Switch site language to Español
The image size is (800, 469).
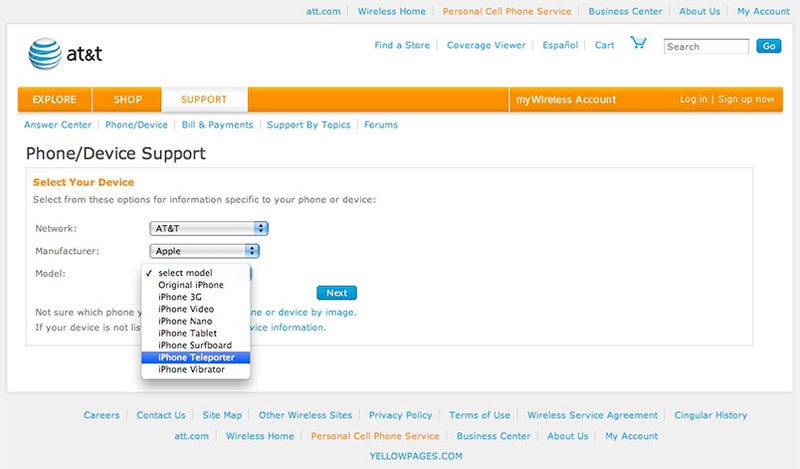560,45
